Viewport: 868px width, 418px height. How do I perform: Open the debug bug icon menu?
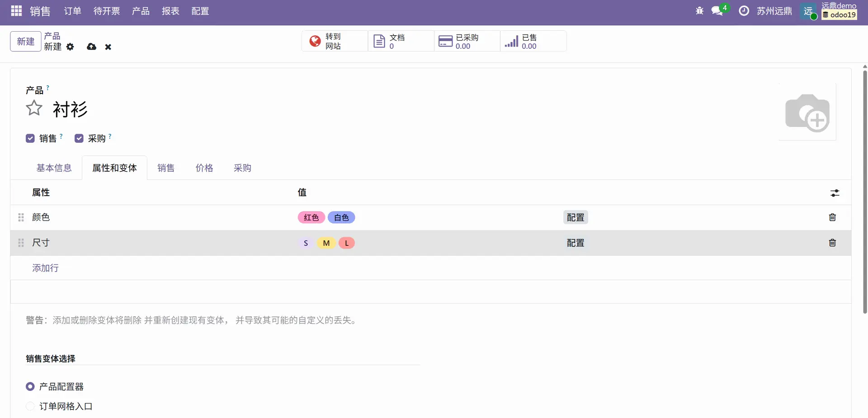[x=699, y=11]
